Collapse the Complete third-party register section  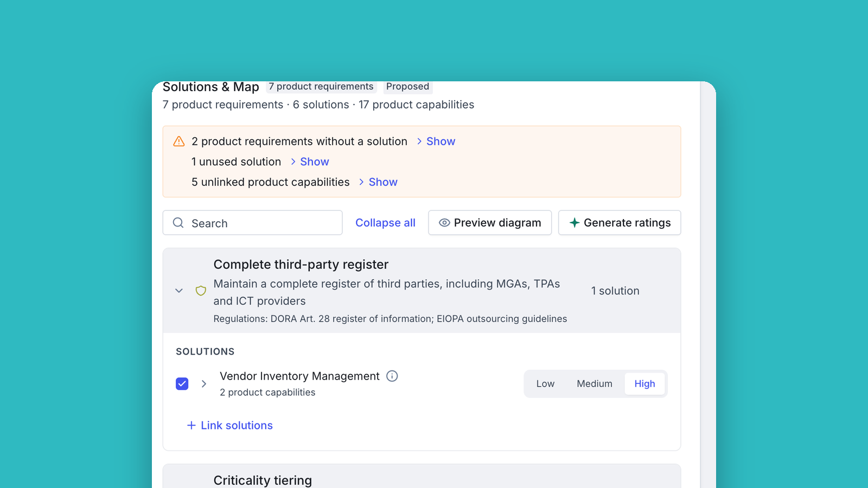(x=179, y=291)
